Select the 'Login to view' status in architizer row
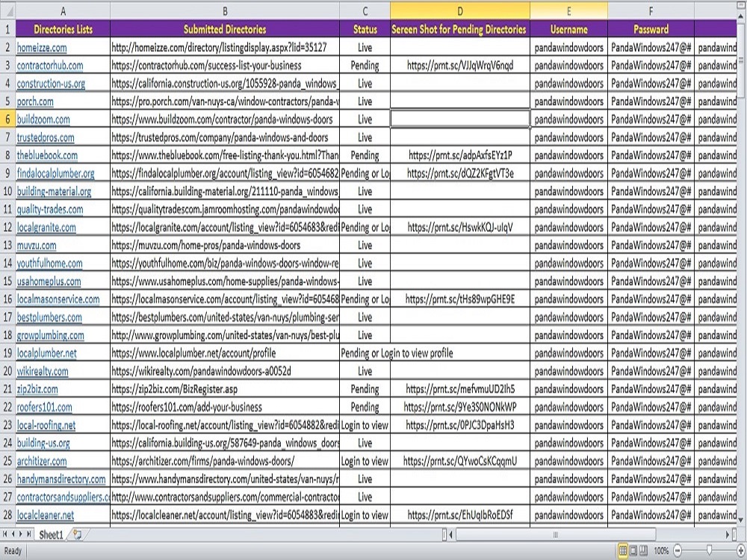The image size is (747, 560). tap(365, 461)
